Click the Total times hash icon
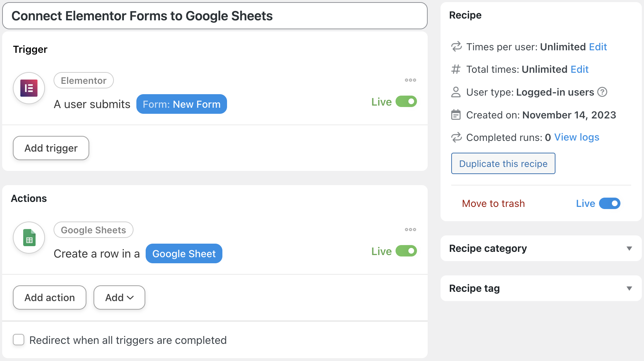This screenshot has height=361, width=644. pyautogui.click(x=456, y=69)
